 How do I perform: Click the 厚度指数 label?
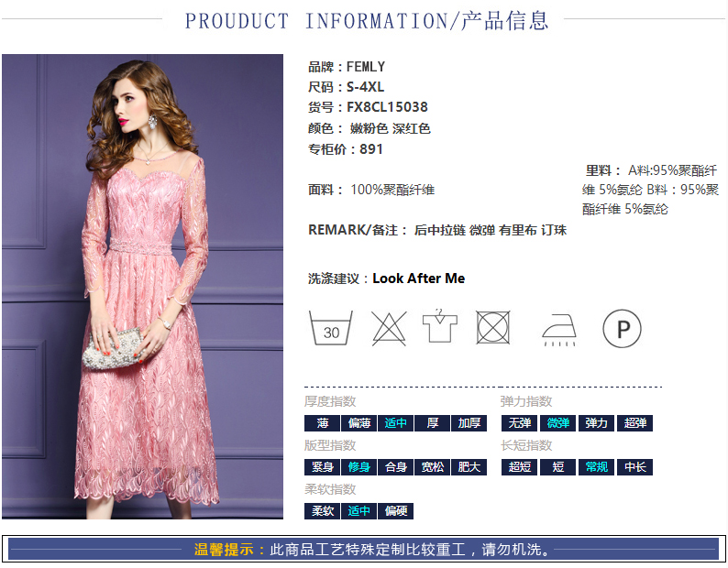point(330,401)
